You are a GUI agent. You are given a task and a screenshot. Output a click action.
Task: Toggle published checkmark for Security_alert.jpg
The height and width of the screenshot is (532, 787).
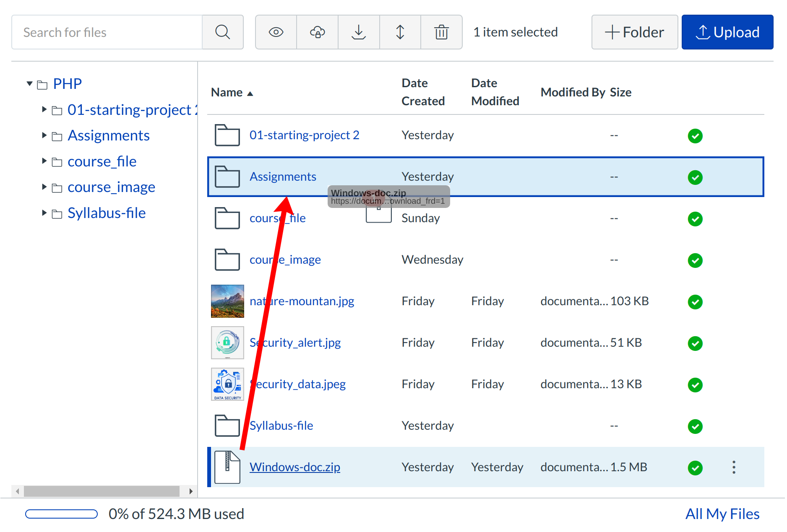695,343
